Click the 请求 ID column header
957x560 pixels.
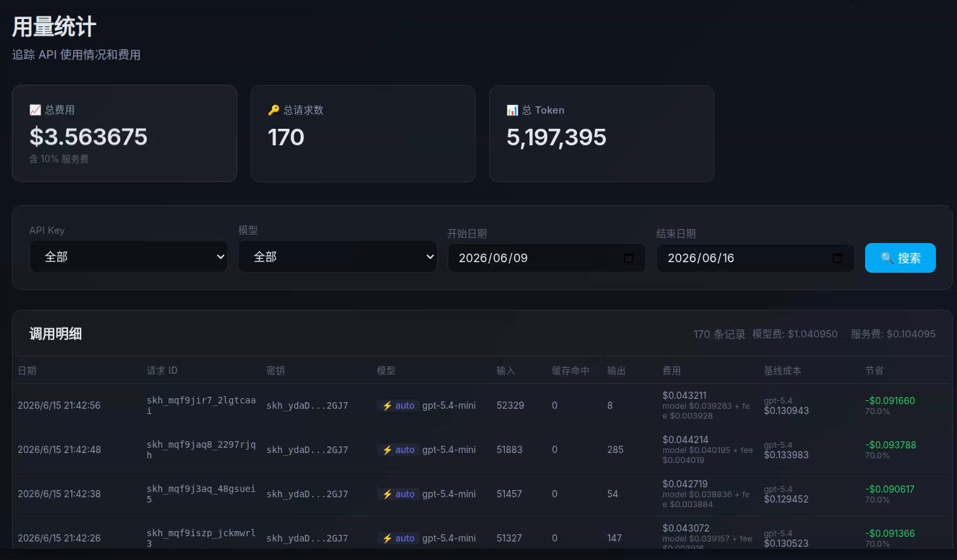pyautogui.click(x=162, y=371)
